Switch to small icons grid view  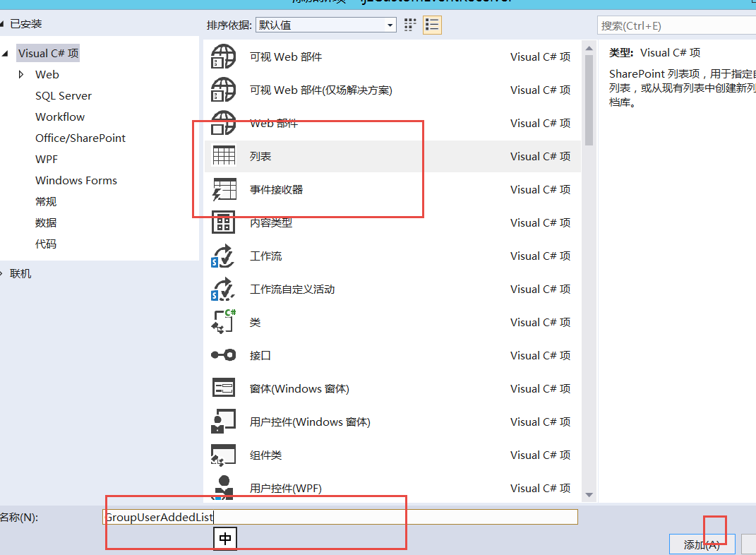tap(410, 25)
